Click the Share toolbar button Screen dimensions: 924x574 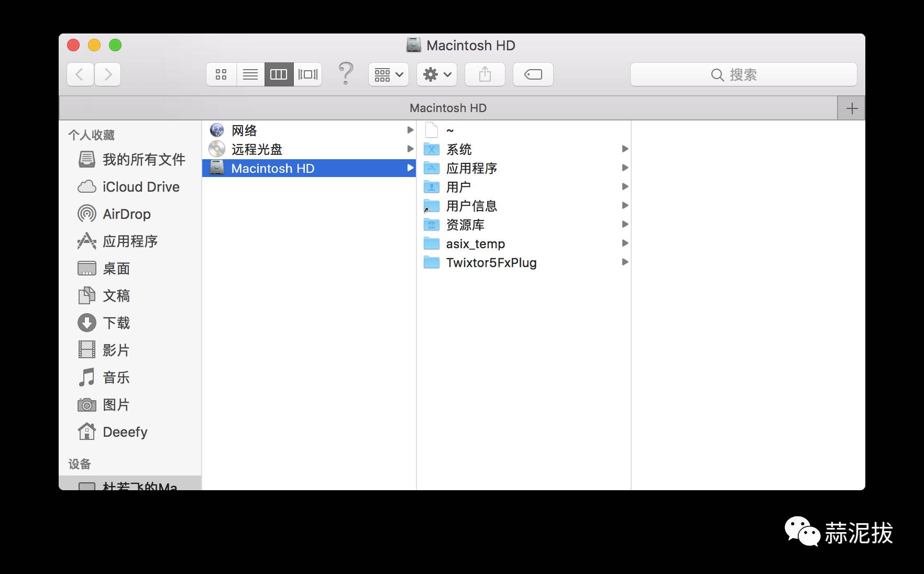tap(485, 74)
